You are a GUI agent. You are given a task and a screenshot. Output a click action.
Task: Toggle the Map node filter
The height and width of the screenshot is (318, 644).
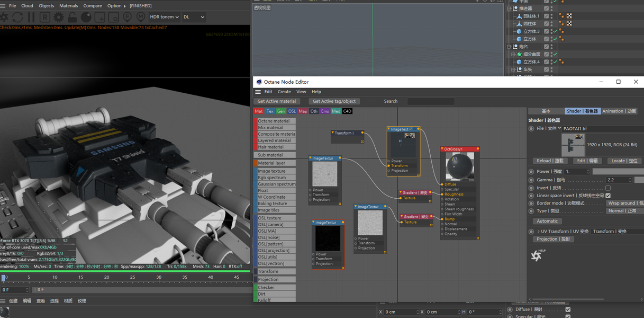[x=303, y=111]
